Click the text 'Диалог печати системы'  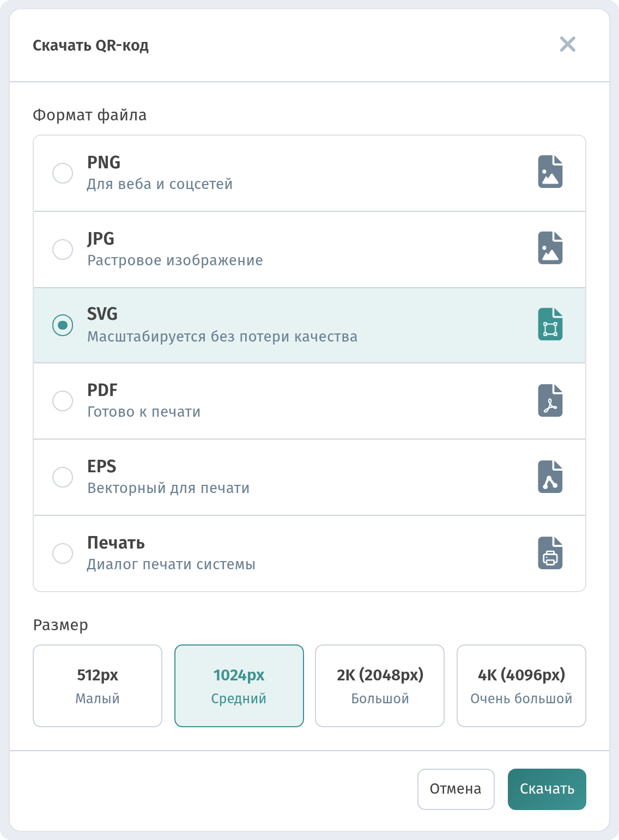click(x=171, y=564)
